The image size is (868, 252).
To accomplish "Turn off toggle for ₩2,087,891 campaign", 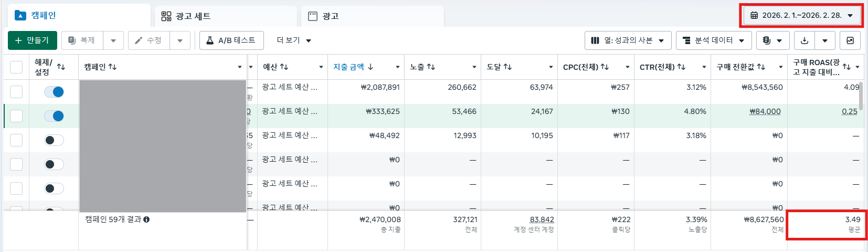I will tap(54, 92).
